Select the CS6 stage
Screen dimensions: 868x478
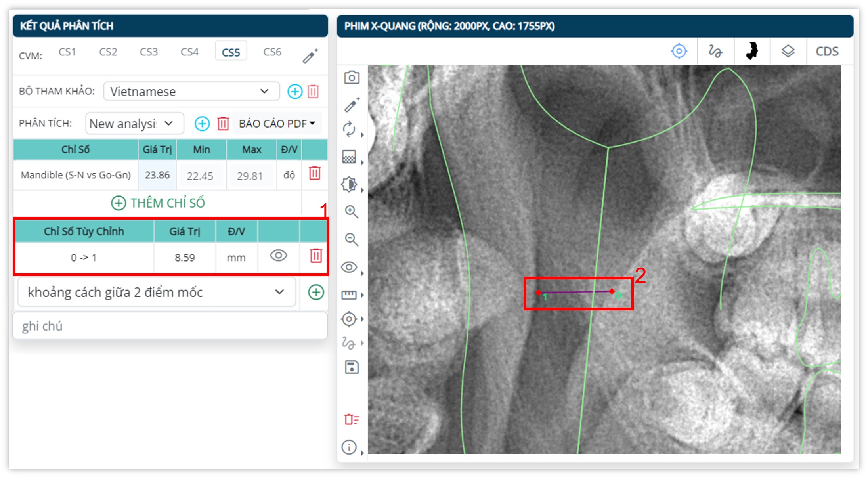272,52
